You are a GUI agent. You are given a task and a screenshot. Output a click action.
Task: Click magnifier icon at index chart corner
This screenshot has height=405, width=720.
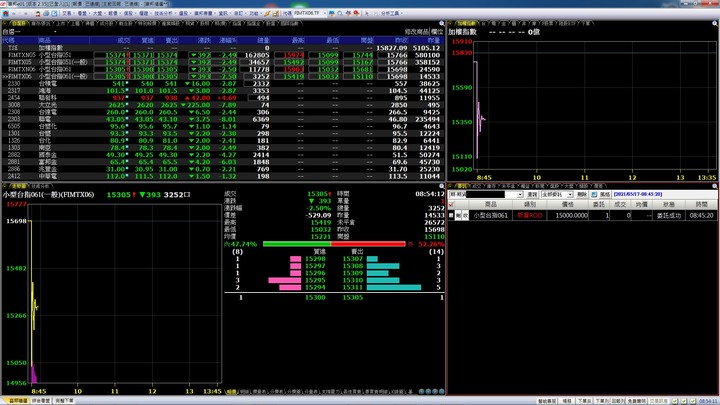click(x=715, y=23)
